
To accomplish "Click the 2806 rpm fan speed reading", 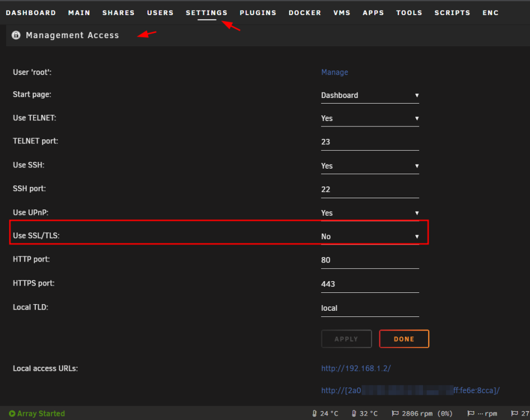I will (x=427, y=414).
